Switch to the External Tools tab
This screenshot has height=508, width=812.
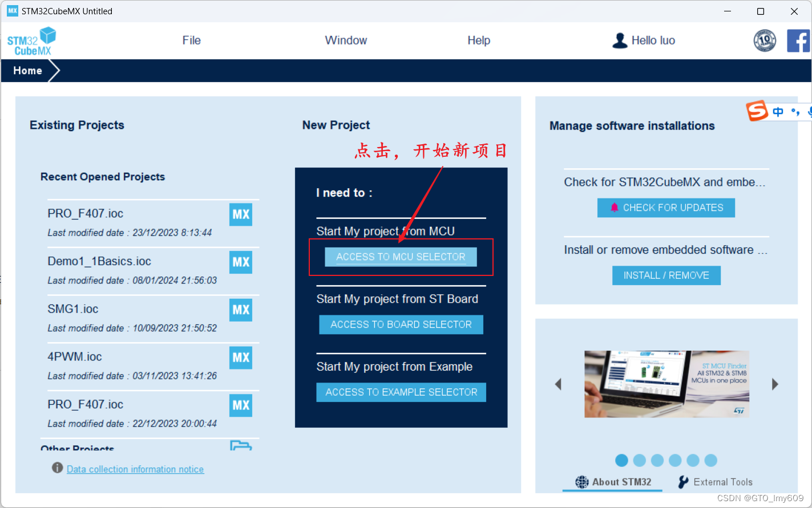coord(715,482)
